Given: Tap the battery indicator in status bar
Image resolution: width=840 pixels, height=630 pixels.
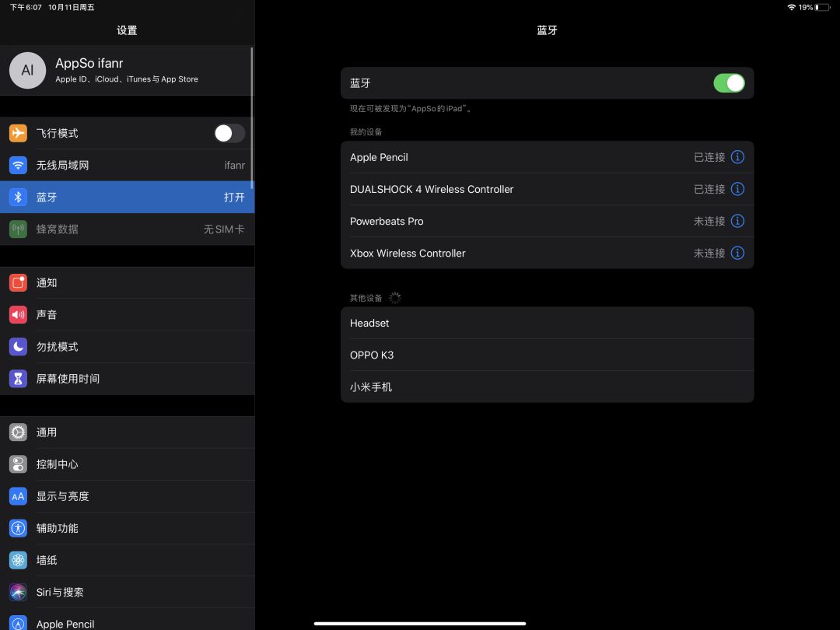Looking at the screenshot, I should point(822,7).
